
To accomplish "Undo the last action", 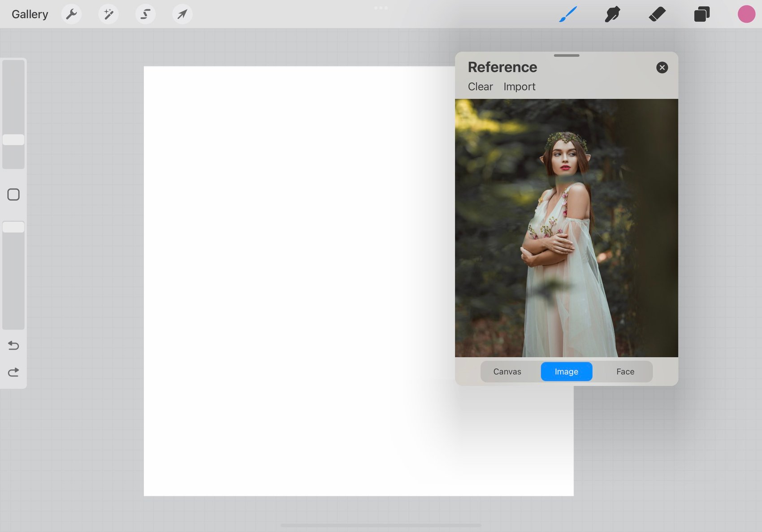I will coord(13,346).
